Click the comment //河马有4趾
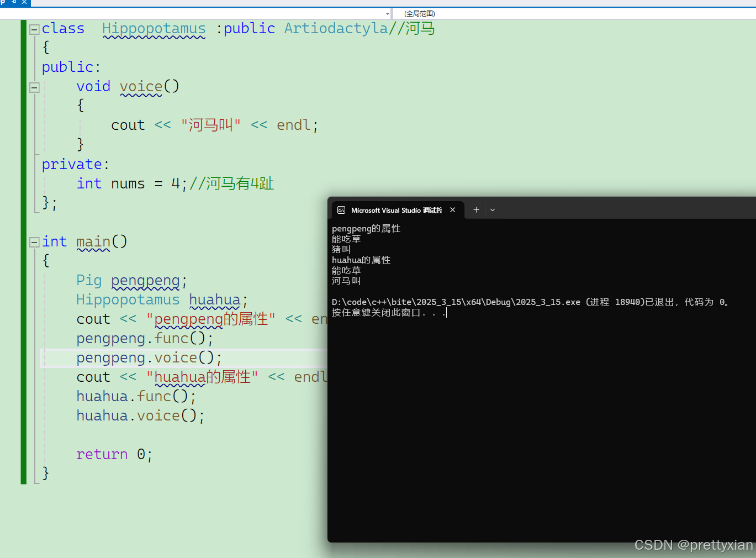Viewport: 756px width, 558px height. click(232, 183)
